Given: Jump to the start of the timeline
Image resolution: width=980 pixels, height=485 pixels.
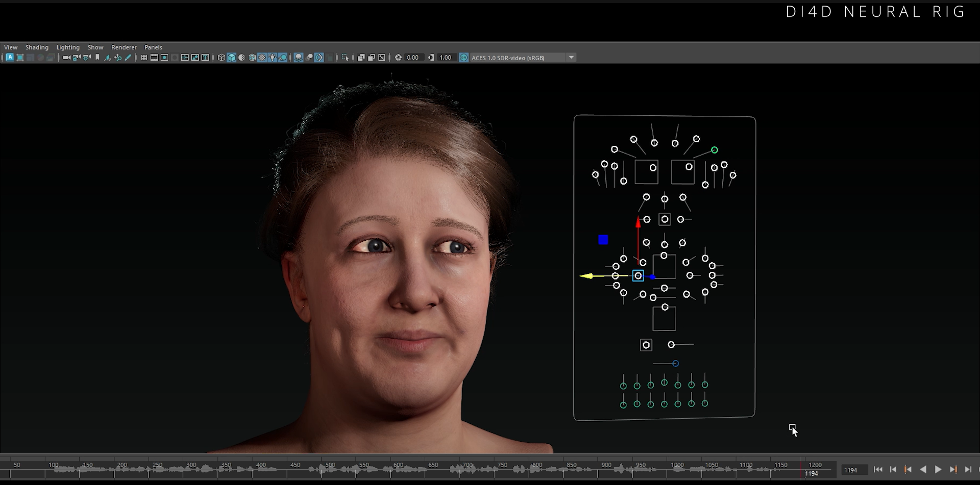Looking at the screenshot, I should click(879, 469).
